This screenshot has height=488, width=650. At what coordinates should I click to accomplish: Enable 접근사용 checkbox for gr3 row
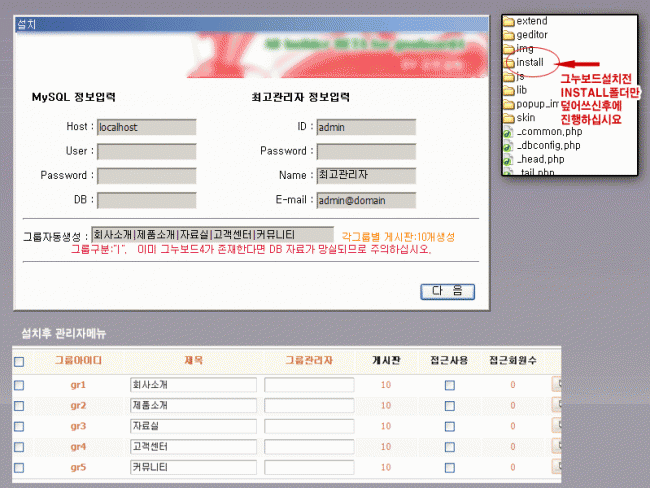450,426
